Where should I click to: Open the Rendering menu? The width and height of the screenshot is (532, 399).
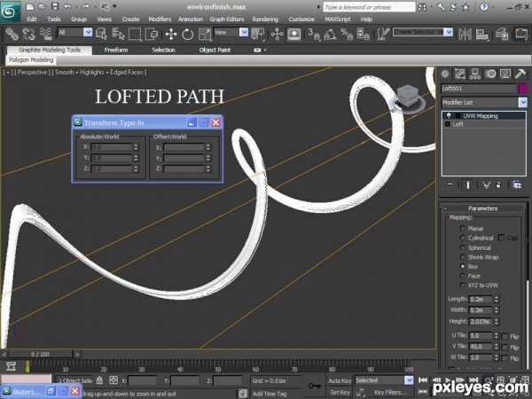coord(265,20)
